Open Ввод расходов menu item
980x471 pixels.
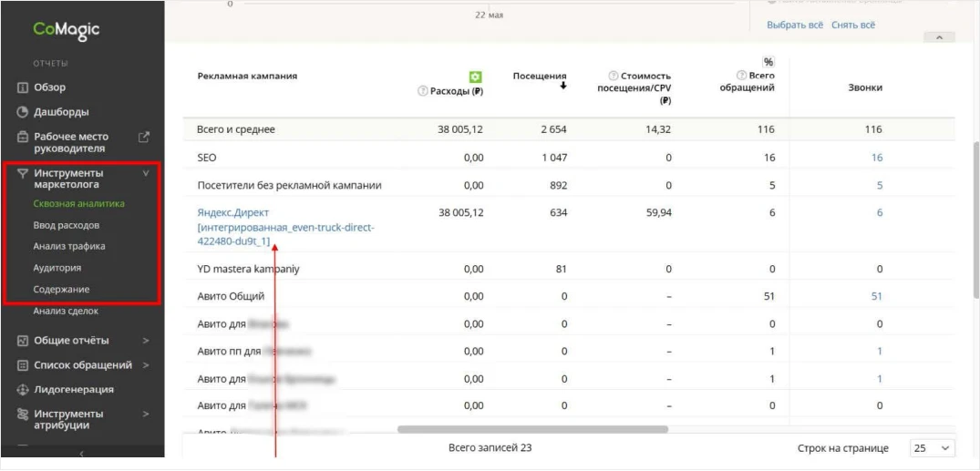click(67, 225)
